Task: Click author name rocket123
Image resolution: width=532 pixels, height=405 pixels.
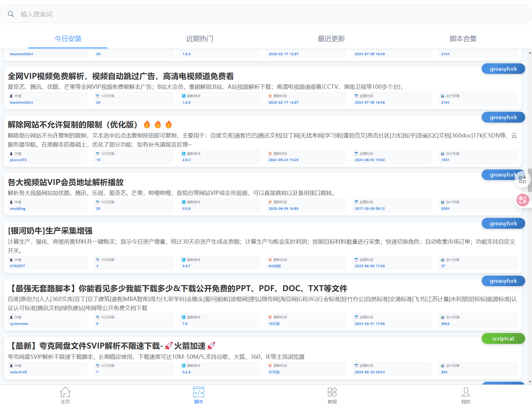Action: [18, 372]
